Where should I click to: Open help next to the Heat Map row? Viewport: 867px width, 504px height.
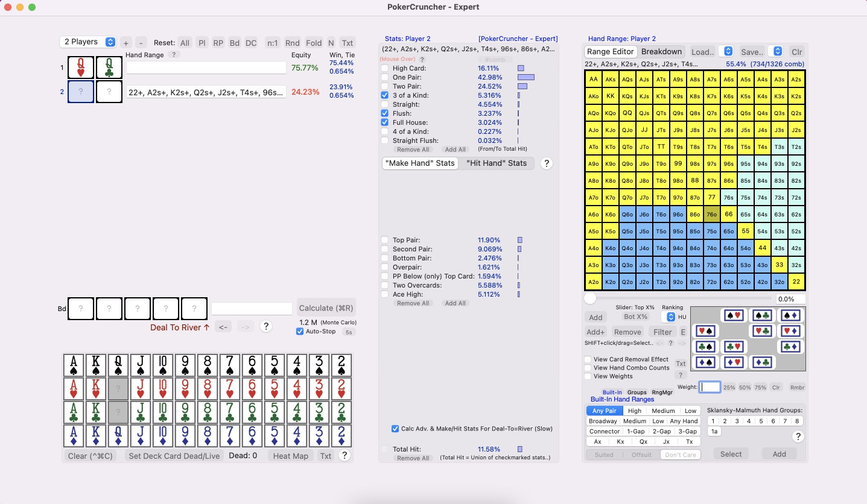click(345, 456)
